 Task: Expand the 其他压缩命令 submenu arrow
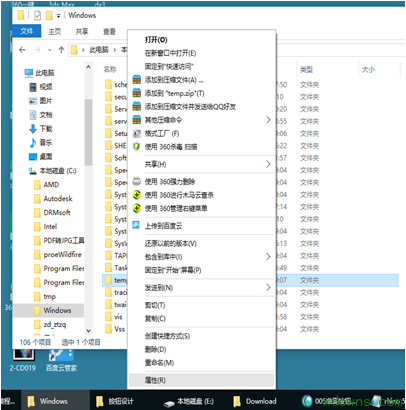tap(268, 119)
